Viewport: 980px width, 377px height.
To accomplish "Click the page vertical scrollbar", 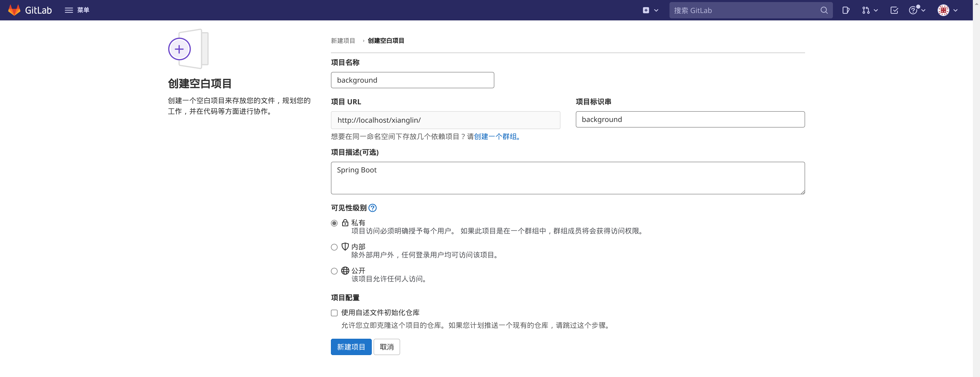I will [976, 188].
